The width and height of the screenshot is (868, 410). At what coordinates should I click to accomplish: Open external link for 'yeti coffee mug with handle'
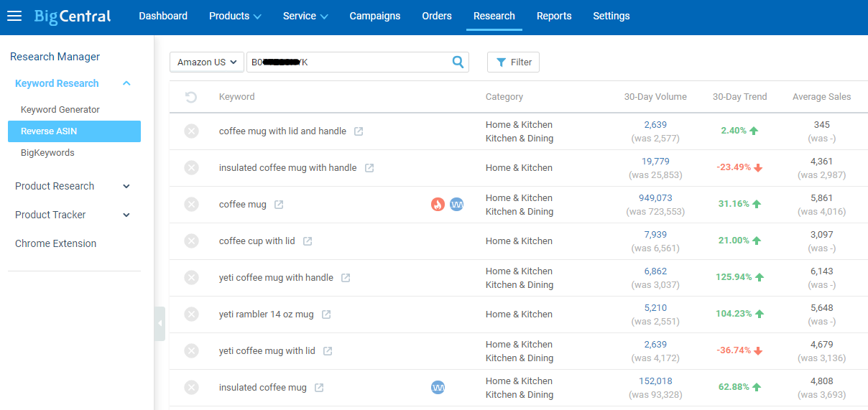click(x=346, y=278)
